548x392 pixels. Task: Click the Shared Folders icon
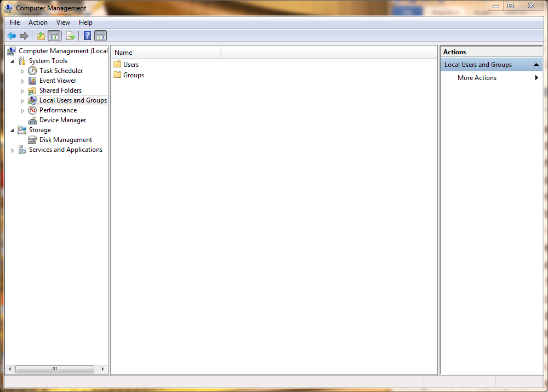click(32, 90)
